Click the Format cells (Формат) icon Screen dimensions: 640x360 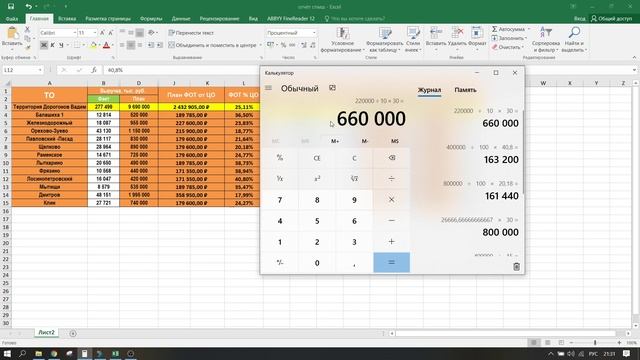(x=477, y=33)
